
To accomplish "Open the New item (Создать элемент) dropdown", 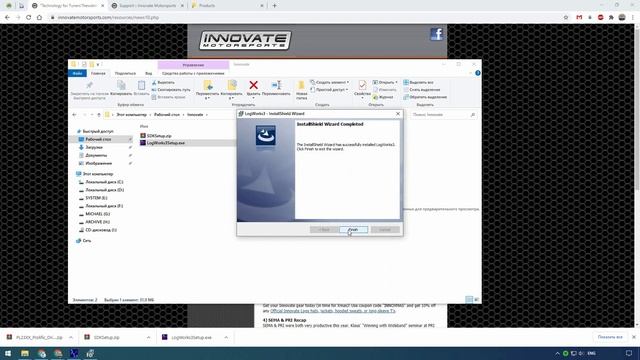I will (329, 82).
